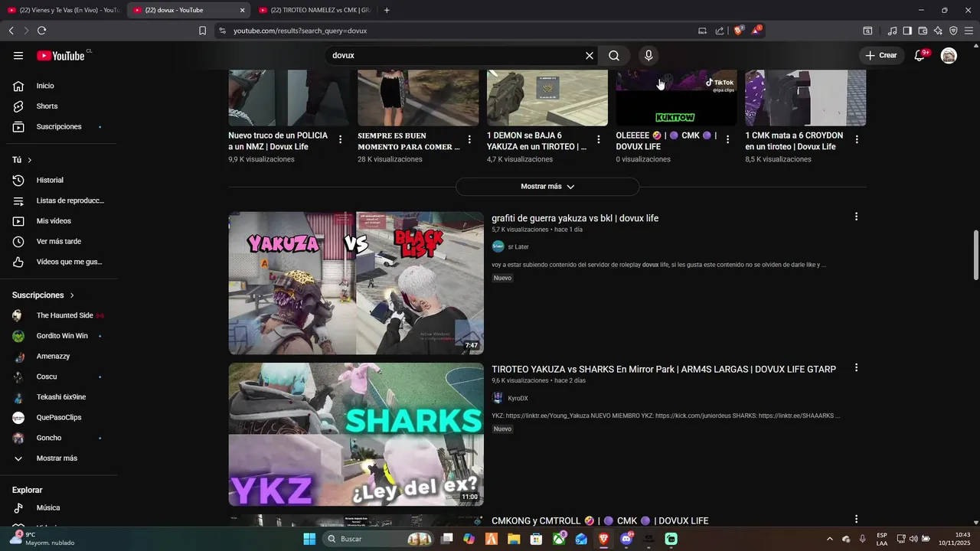Reload the page
This screenshot has height=551, width=980.
[41, 31]
